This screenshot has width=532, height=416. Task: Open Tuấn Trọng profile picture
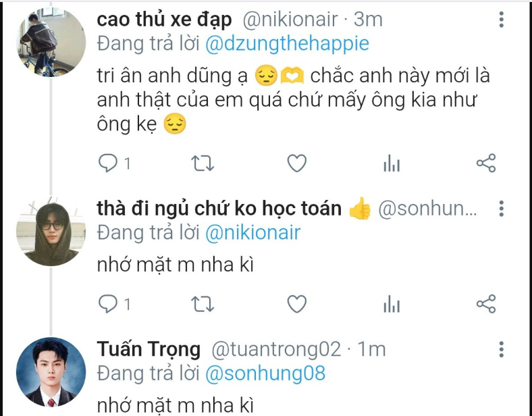51,371
